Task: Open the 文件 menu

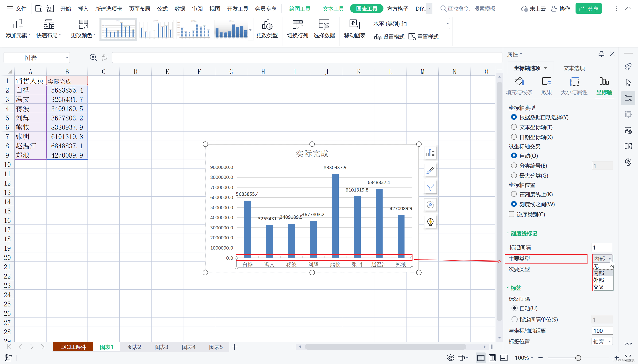Action: [x=17, y=8]
